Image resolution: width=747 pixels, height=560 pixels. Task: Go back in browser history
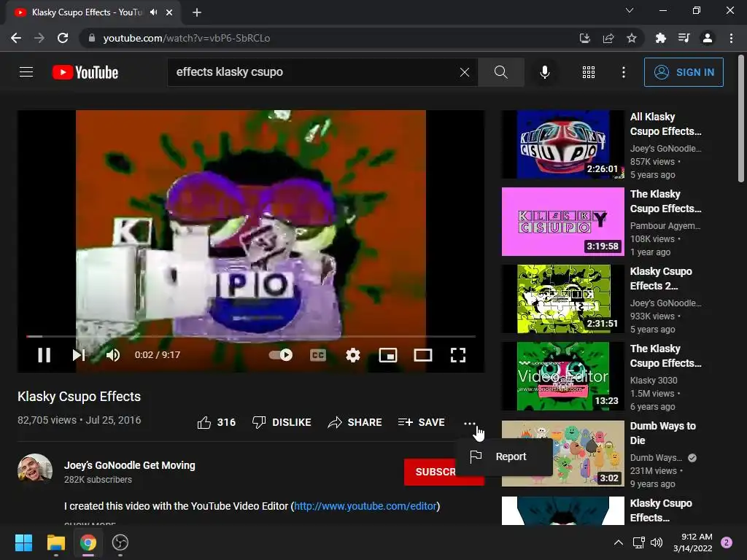pyautogui.click(x=16, y=38)
